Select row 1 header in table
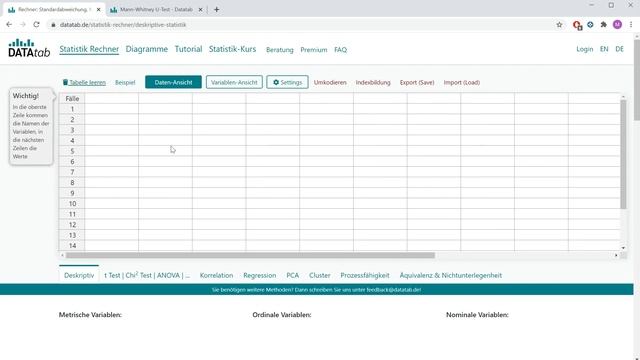The height and width of the screenshot is (360, 640). tap(72, 109)
